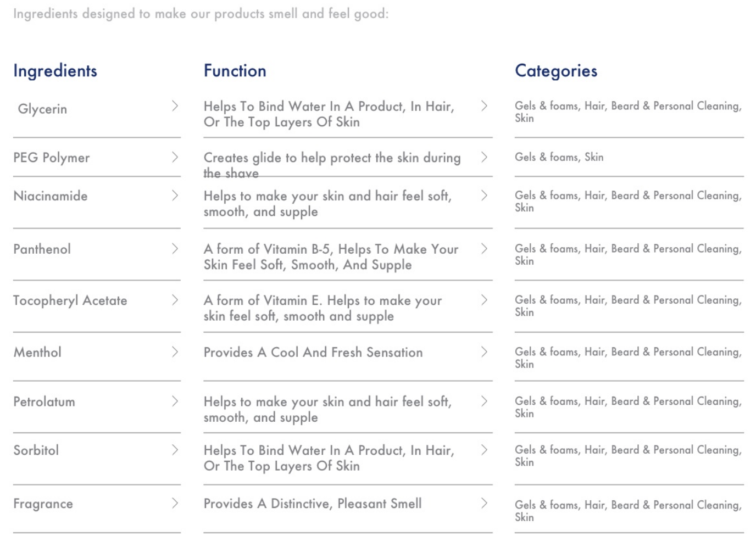Click the Vitamin B-5 function description
Screen dimensions: 756x547
(331, 257)
